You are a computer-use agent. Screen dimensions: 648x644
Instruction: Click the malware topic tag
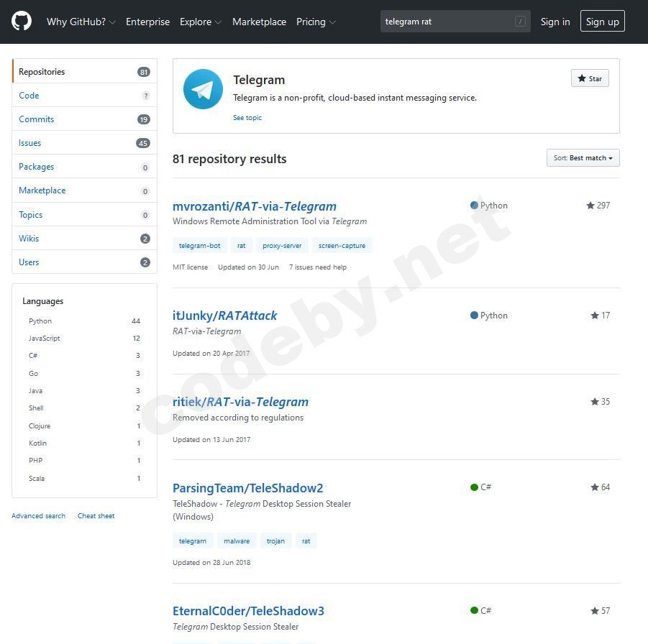click(x=237, y=540)
